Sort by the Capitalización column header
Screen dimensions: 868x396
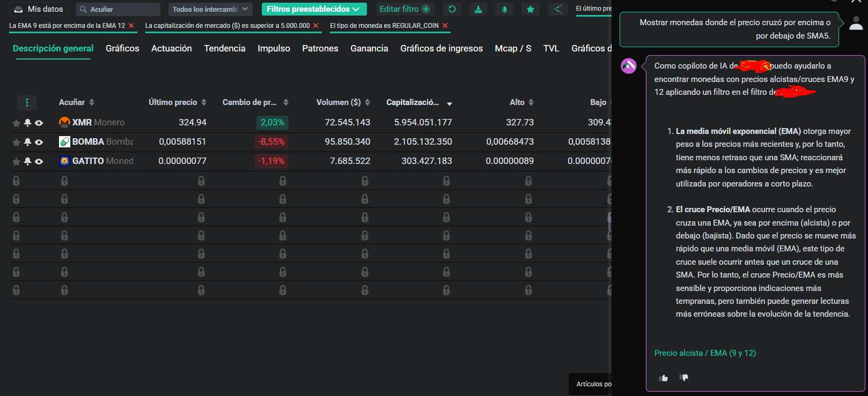click(419, 102)
